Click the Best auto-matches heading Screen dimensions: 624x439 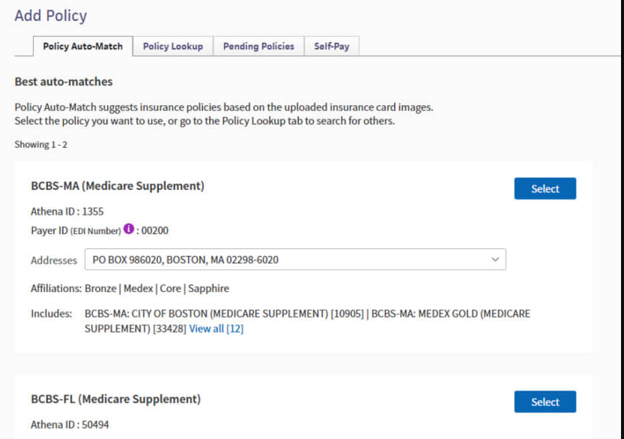[64, 82]
